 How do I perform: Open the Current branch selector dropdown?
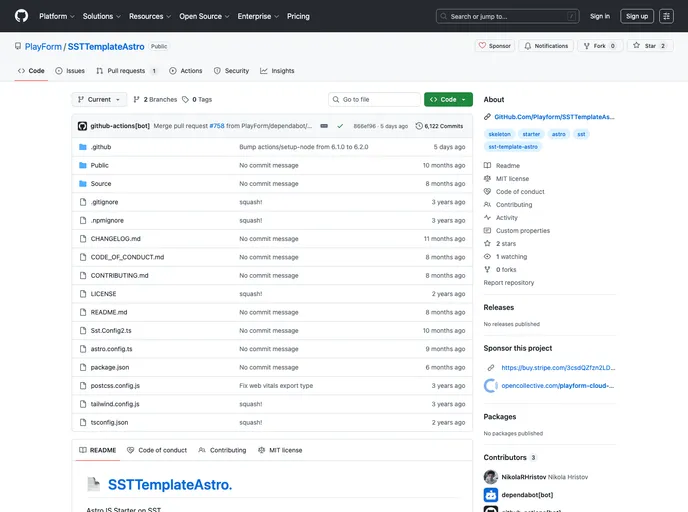click(100, 100)
